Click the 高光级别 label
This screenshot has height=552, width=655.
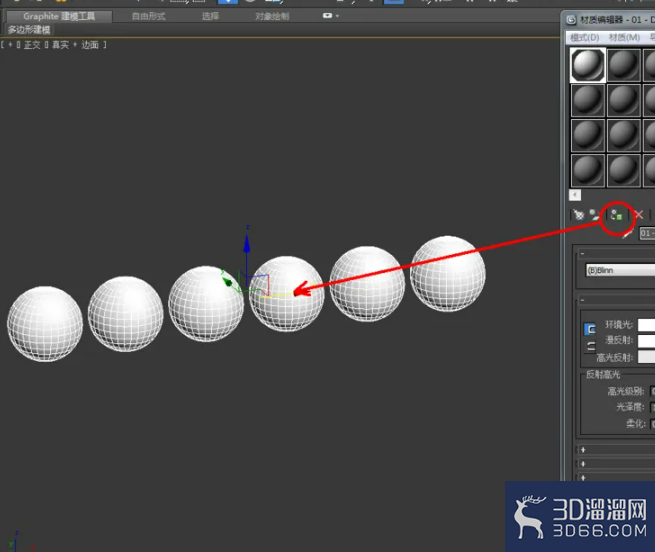[626, 391]
